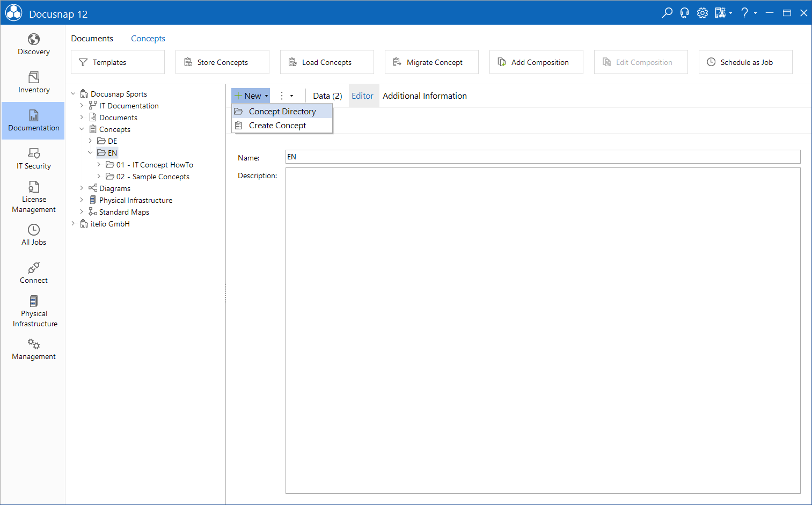Click the Diagrams node icon

[93, 188]
